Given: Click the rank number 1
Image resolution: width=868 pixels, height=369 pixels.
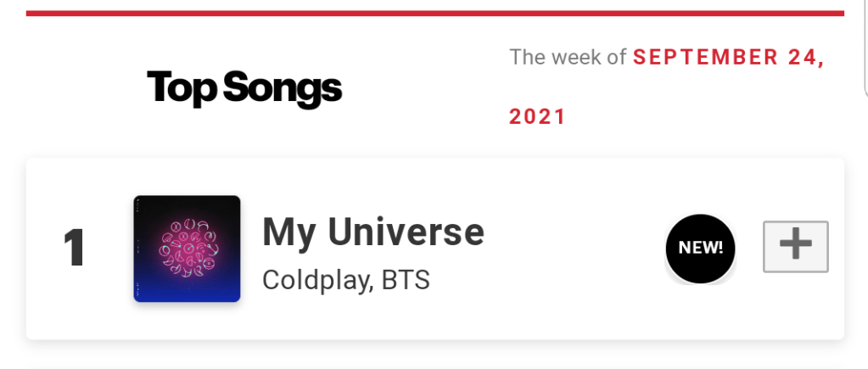Looking at the screenshot, I should click(75, 249).
